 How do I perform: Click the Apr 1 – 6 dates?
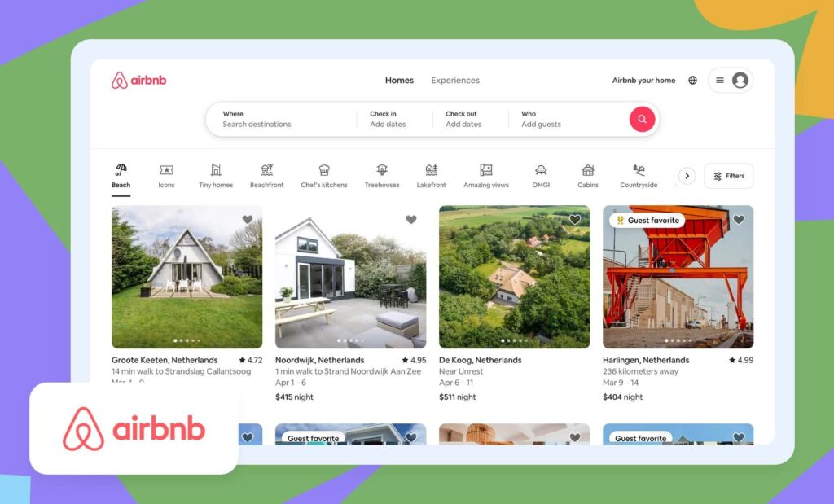point(291,382)
